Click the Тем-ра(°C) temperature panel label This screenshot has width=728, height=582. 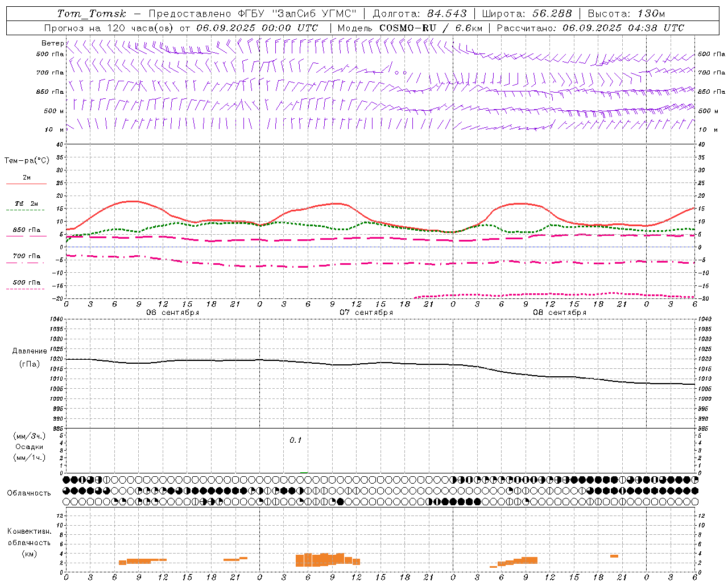(x=27, y=161)
